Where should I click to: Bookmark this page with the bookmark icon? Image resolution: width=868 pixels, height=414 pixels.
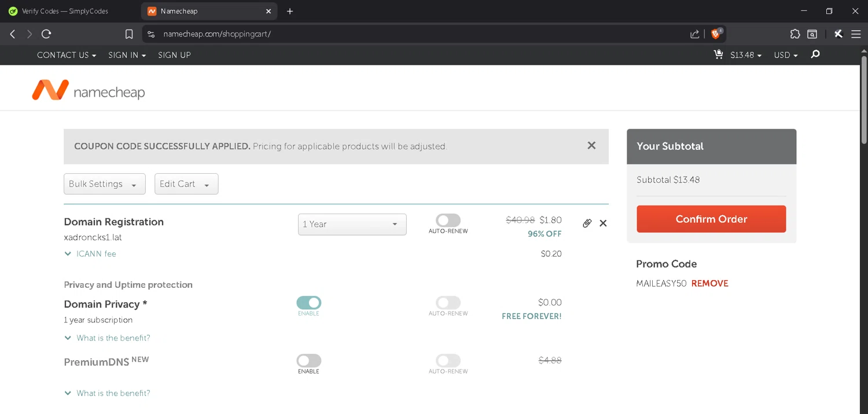(x=129, y=34)
